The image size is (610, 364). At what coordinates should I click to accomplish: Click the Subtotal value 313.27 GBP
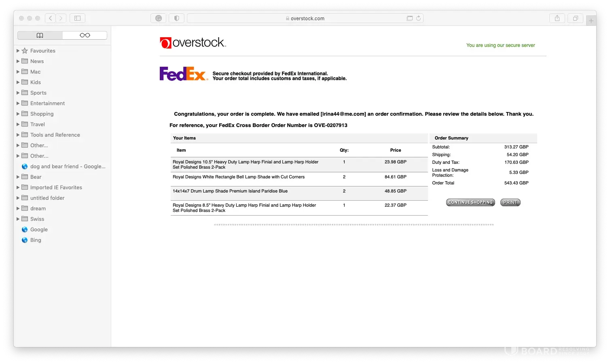click(x=516, y=147)
